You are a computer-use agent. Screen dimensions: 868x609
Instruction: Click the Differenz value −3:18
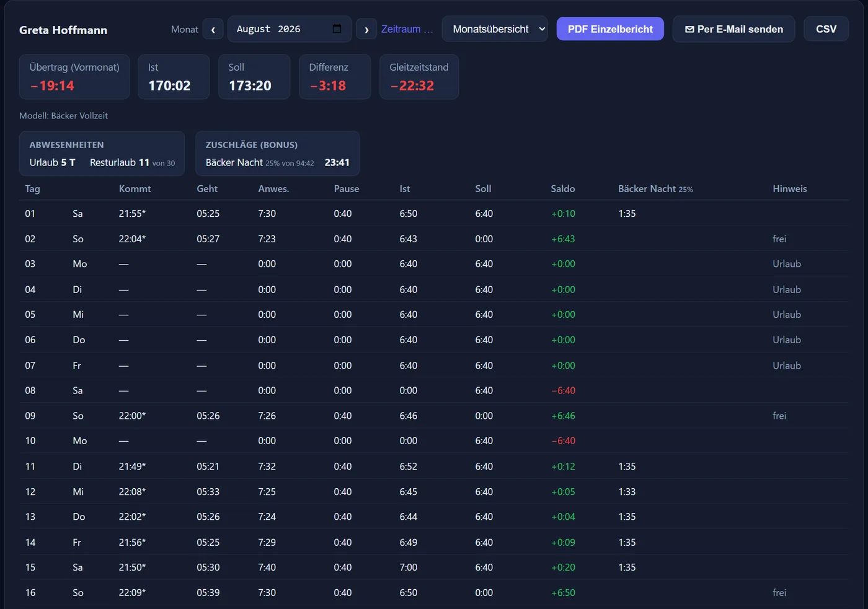coord(328,85)
